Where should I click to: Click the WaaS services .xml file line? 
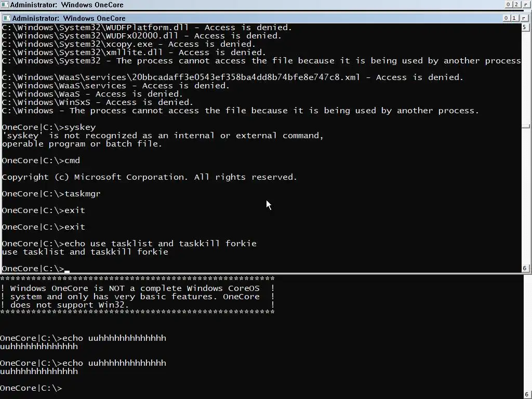pos(232,77)
